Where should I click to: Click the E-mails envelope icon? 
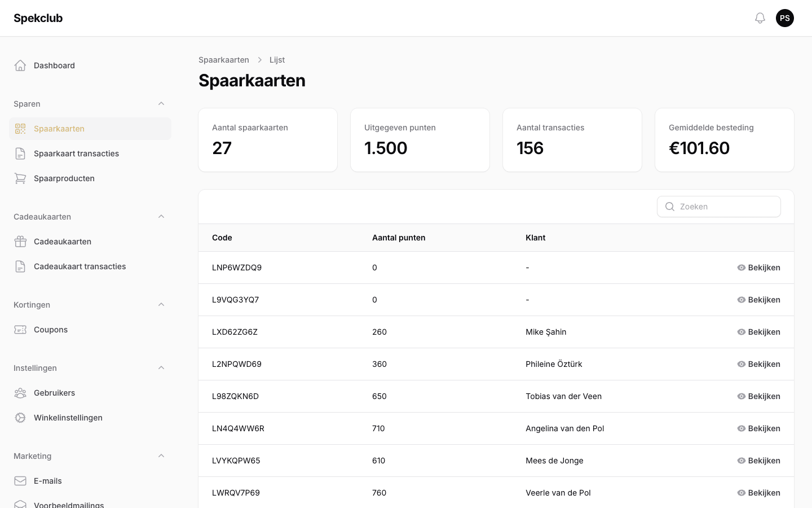click(x=20, y=481)
